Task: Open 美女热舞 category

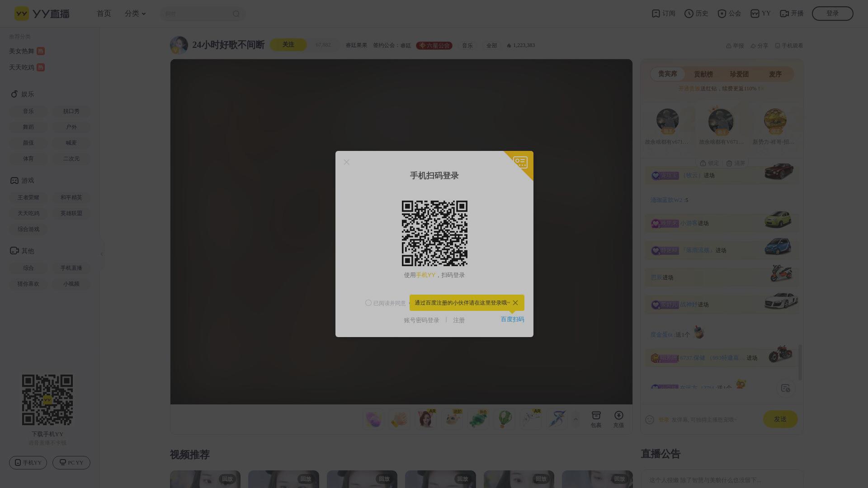Action: coord(27,51)
